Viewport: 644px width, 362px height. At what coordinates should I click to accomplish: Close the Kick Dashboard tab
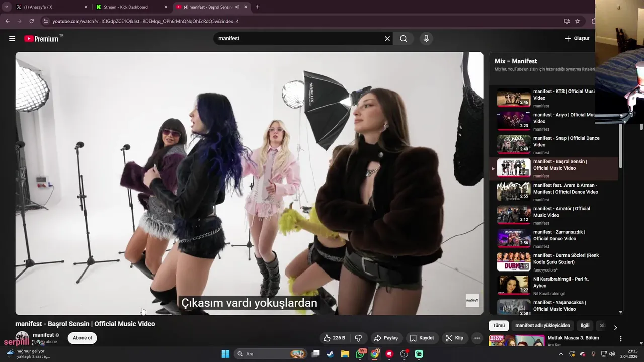pos(166,7)
